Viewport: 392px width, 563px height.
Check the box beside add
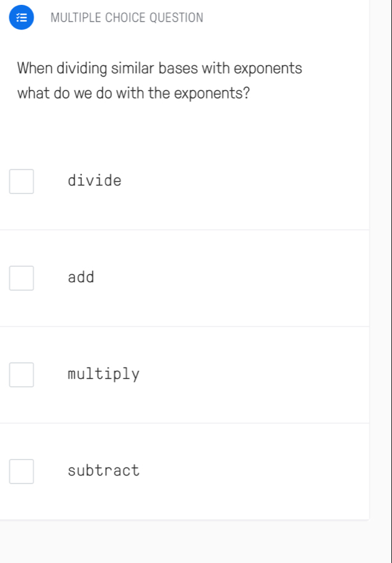pyautogui.click(x=22, y=278)
